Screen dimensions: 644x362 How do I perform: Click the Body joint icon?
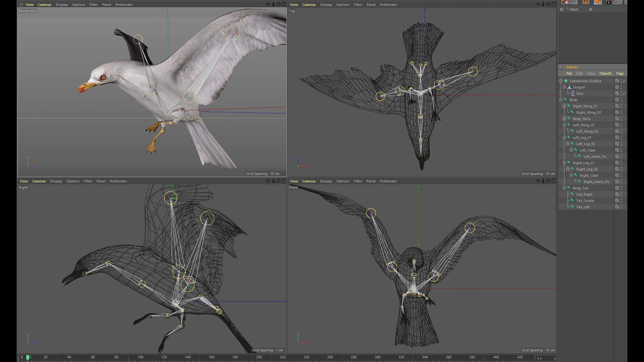point(566,100)
